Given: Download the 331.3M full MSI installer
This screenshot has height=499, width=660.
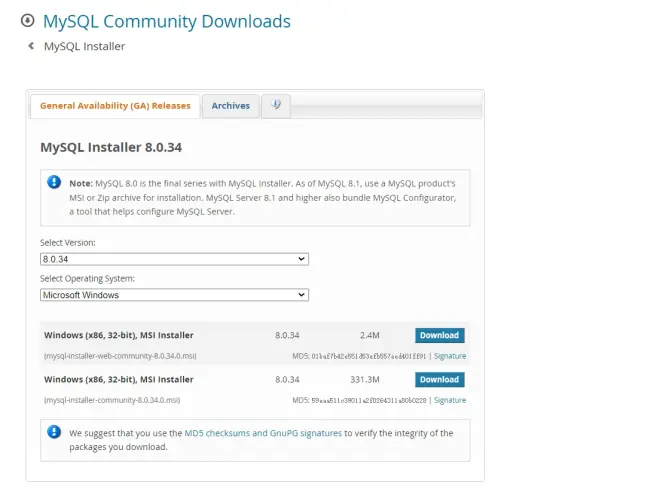Looking at the screenshot, I should [x=440, y=380].
